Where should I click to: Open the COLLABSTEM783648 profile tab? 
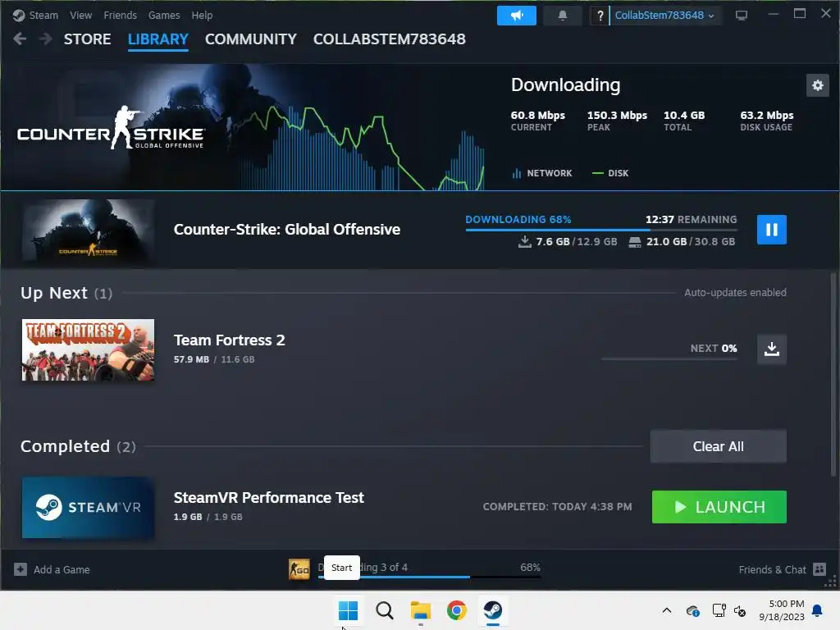pos(390,39)
